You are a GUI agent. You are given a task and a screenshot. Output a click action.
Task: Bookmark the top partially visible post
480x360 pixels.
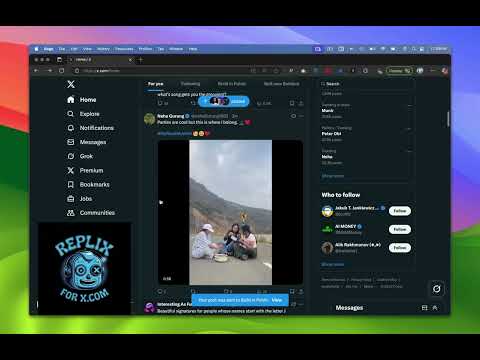[292, 103]
